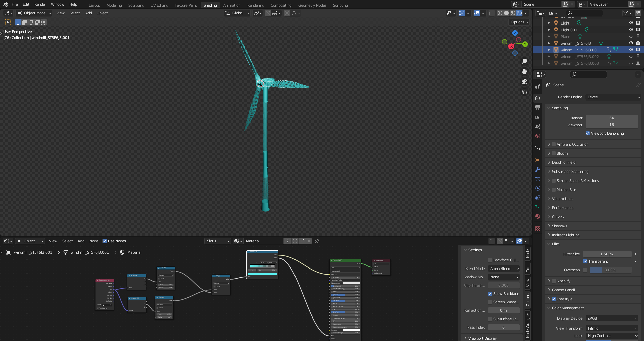The width and height of the screenshot is (644, 341).
Task: Select rendered viewport shading mode
Action: tap(519, 13)
